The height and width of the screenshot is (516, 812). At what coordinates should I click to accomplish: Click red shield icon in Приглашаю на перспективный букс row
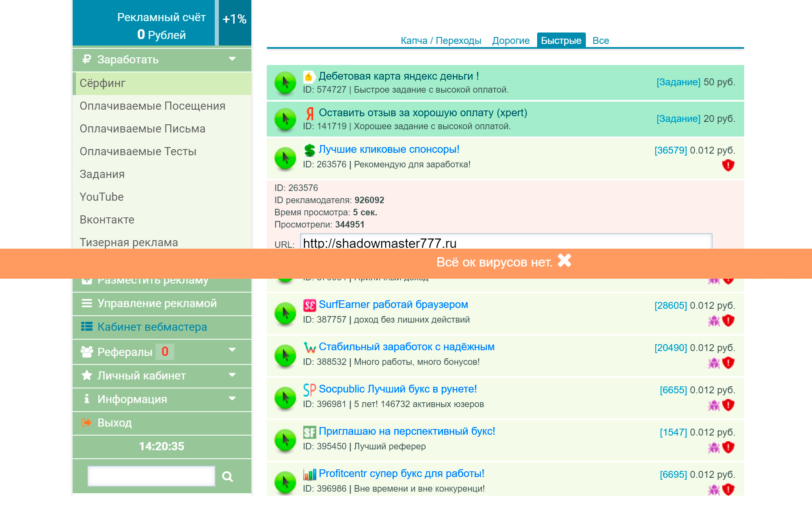coord(728,447)
